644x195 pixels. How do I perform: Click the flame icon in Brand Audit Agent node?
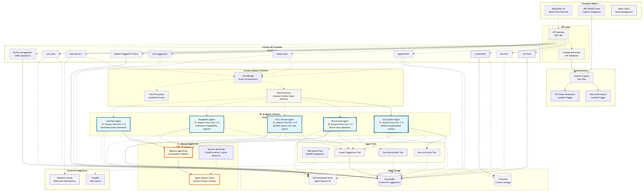tap(329, 124)
